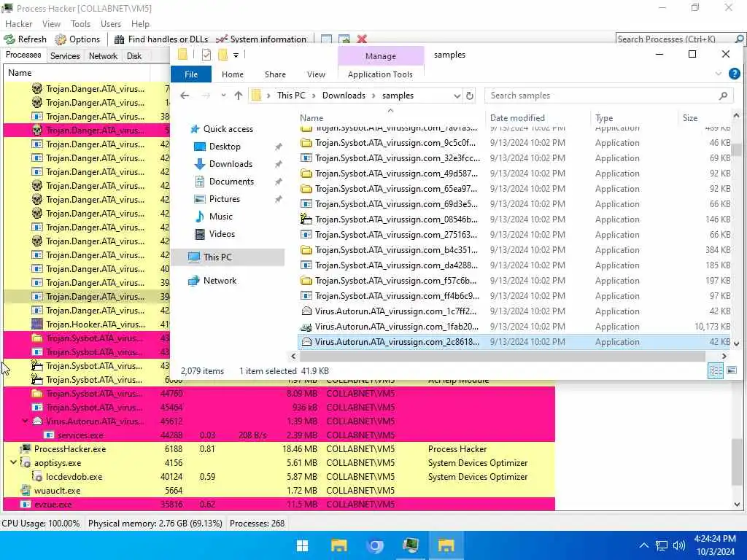Open Videos in navigation pane
The width and height of the screenshot is (747, 560).
pos(215,234)
